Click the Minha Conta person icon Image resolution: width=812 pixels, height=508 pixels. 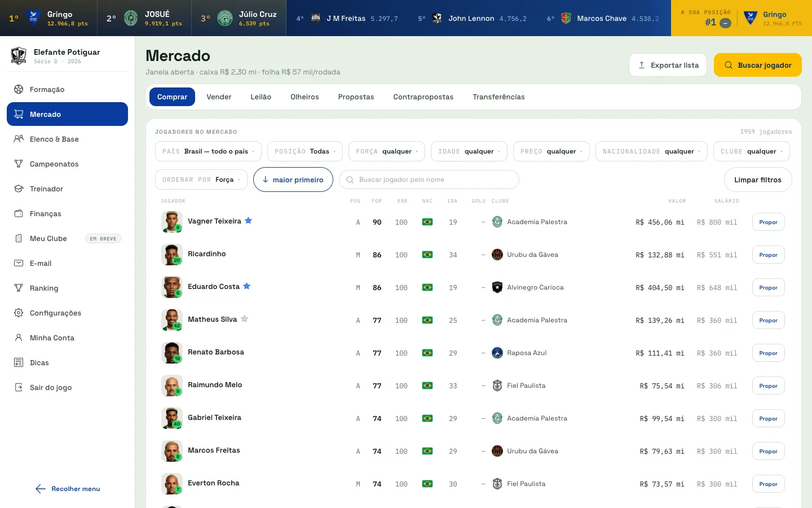(19, 338)
